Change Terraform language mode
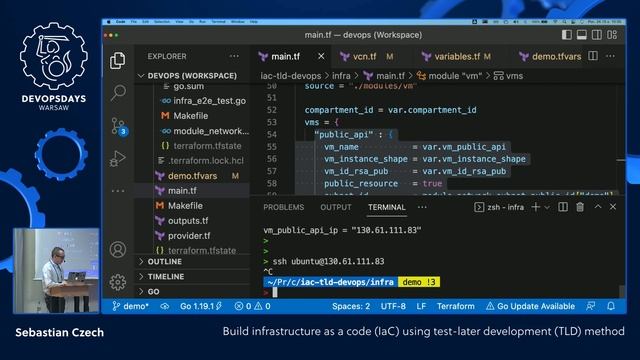640x360 pixels. 456,306
